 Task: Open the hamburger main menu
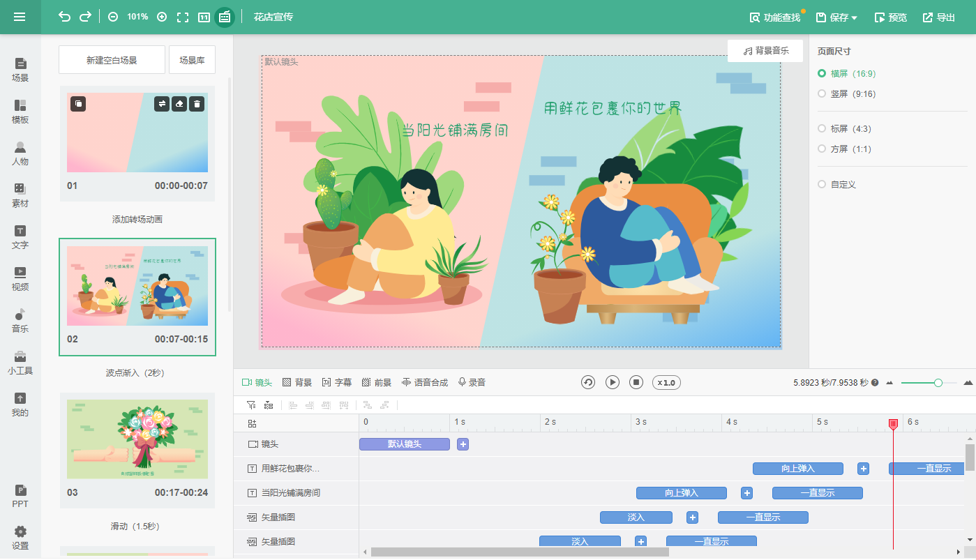pyautogui.click(x=20, y=17)
